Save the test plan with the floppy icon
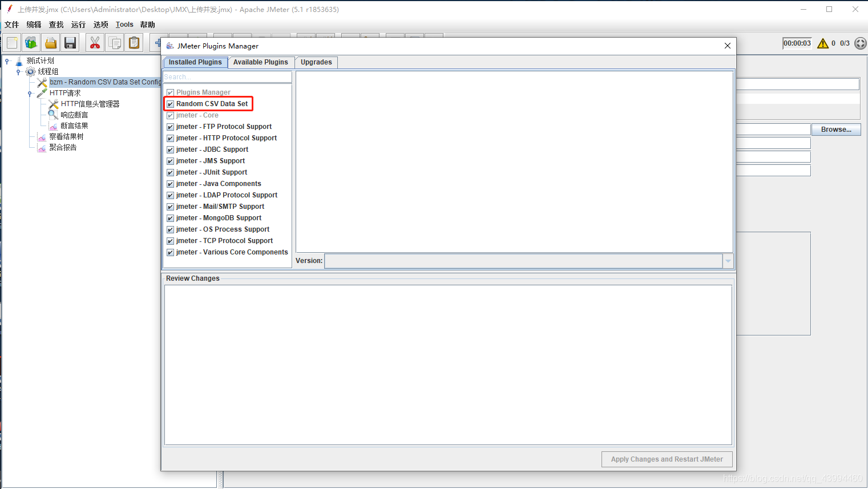 [70, 43]
